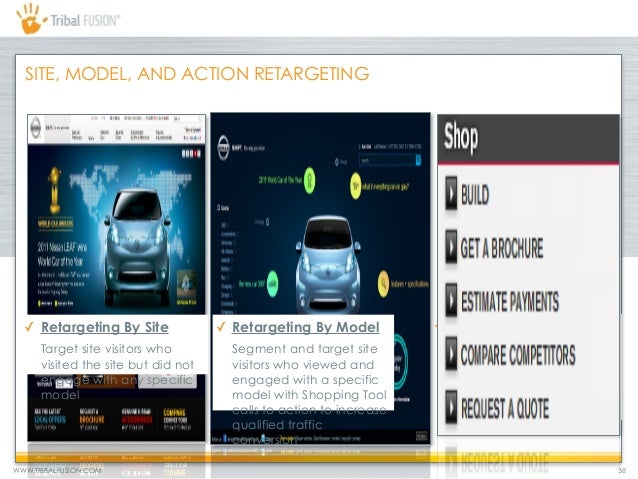
Task: Click the Nissan LEAF car in left screenshot
Action: [x=138, y=247]
